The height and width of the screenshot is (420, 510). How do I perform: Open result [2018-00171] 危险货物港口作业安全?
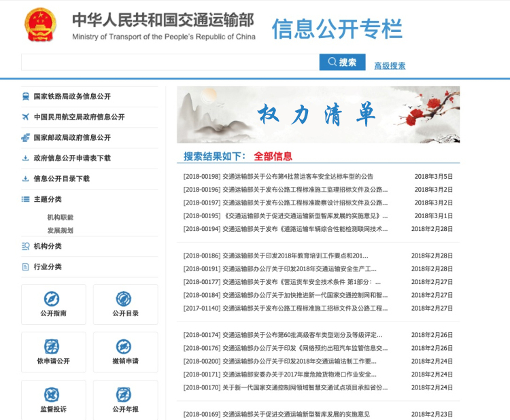click(x=279, y=374)
